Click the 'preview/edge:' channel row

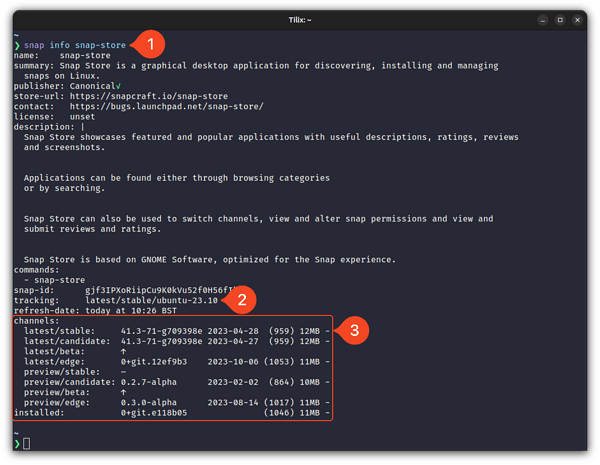point(177,402)
